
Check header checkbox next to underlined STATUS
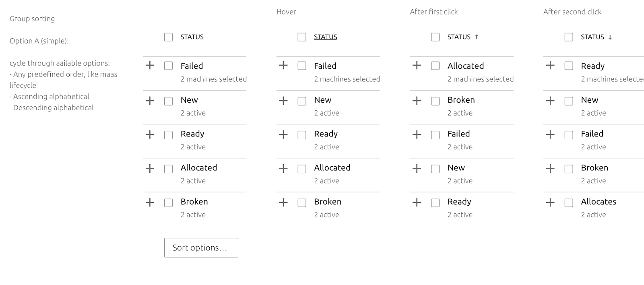point(302,37)
